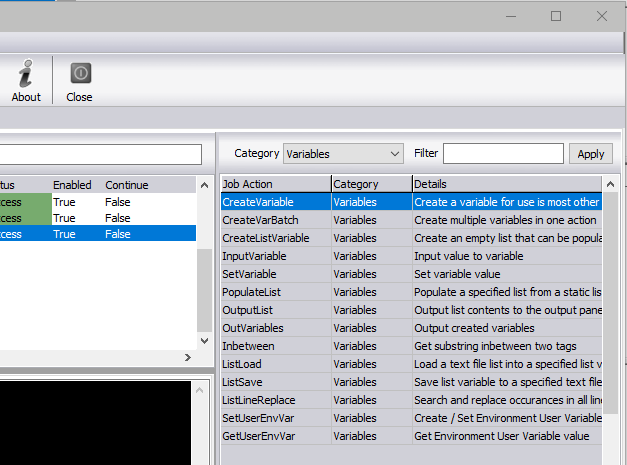627x465 pixels.
Task: Sort by Job Action column header
Action: pos(276,184)
